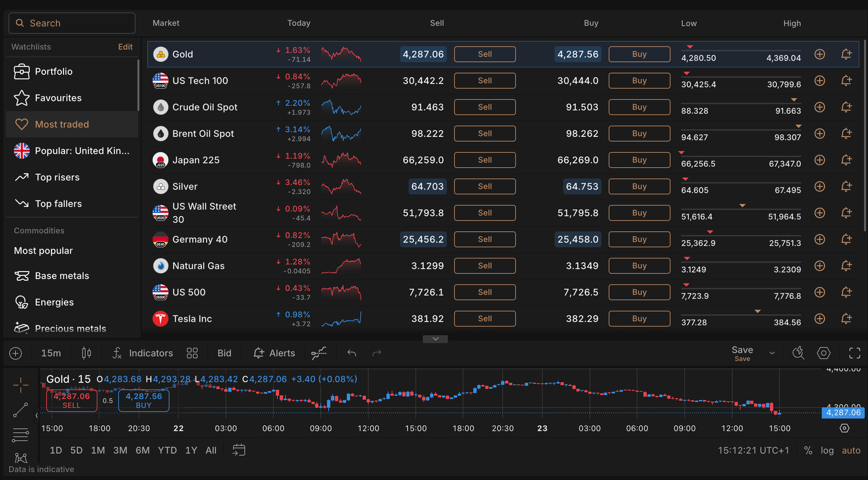
Task: Open chart type candlestick icon
Action: [86, 353]
